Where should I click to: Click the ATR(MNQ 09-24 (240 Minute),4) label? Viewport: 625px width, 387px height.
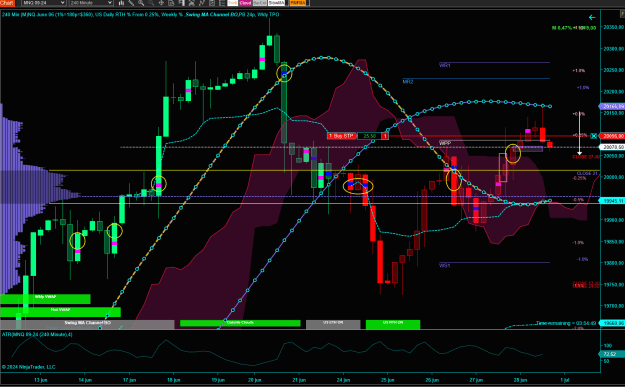(x=37, y=334)
